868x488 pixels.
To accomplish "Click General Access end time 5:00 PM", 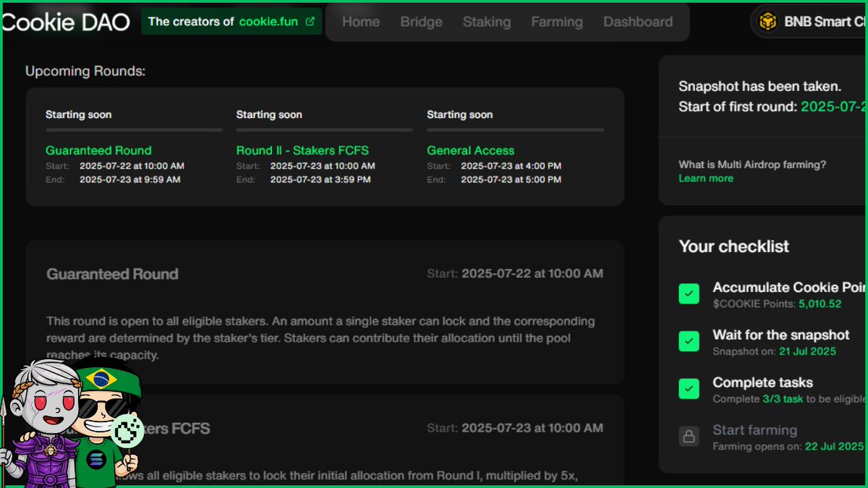I will point(511,179).
